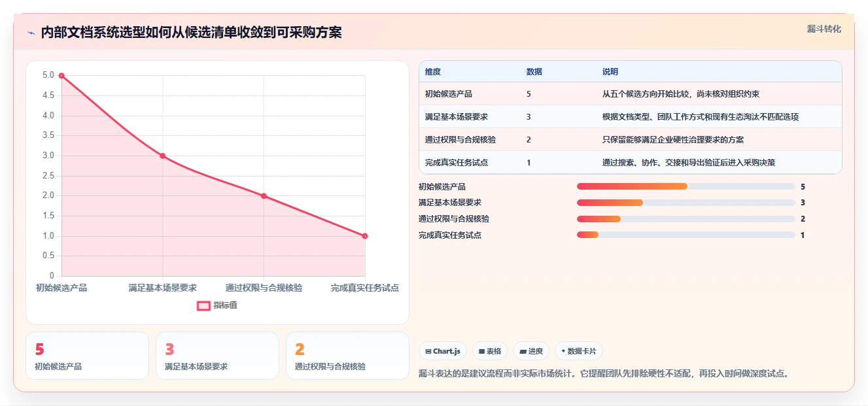Click the 漏斗转化 badge
Image resolution: width=868 pixels, height=406 pixels.
tap(824, 29)
